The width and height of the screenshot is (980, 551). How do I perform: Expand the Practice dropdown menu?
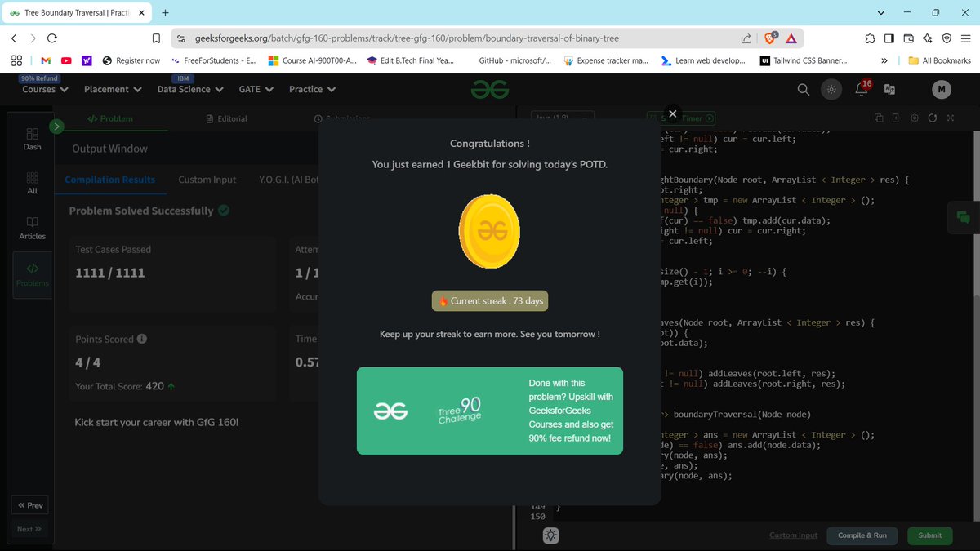312,89
